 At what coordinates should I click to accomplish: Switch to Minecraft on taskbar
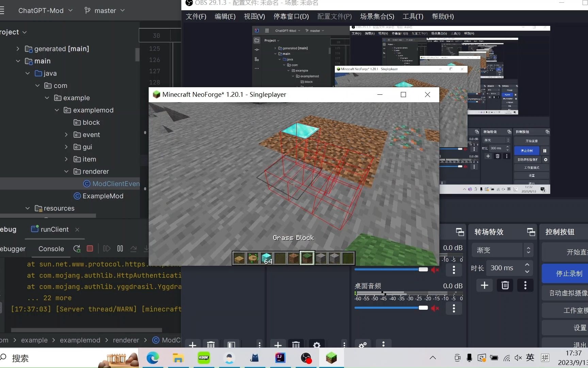tap(331, 358)
